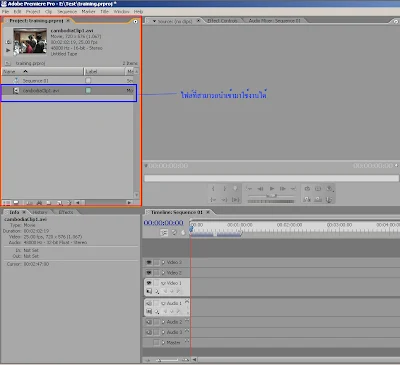
Task: Open Project panel flyout menu
Action: pyautogui.click(x=135, y=21)
